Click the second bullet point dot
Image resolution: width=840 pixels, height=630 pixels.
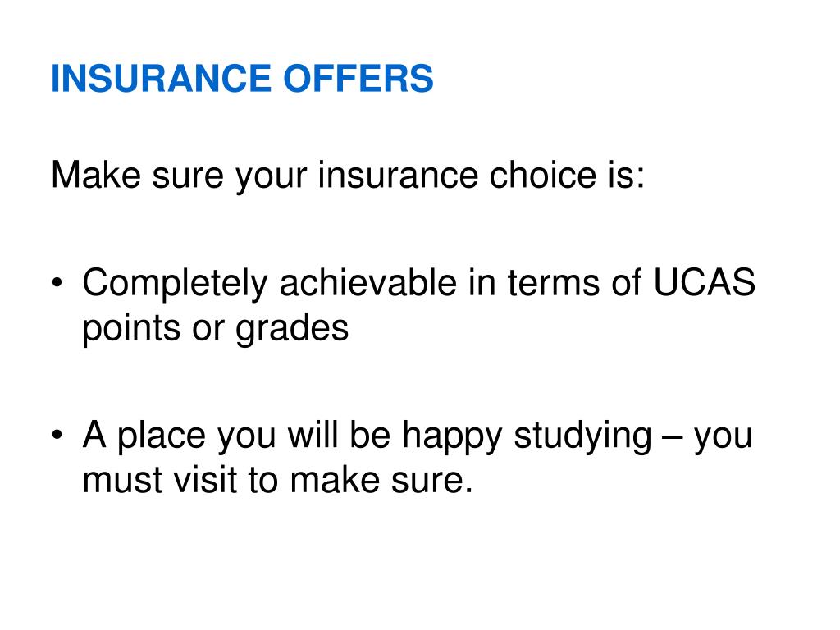coord(57,435)
